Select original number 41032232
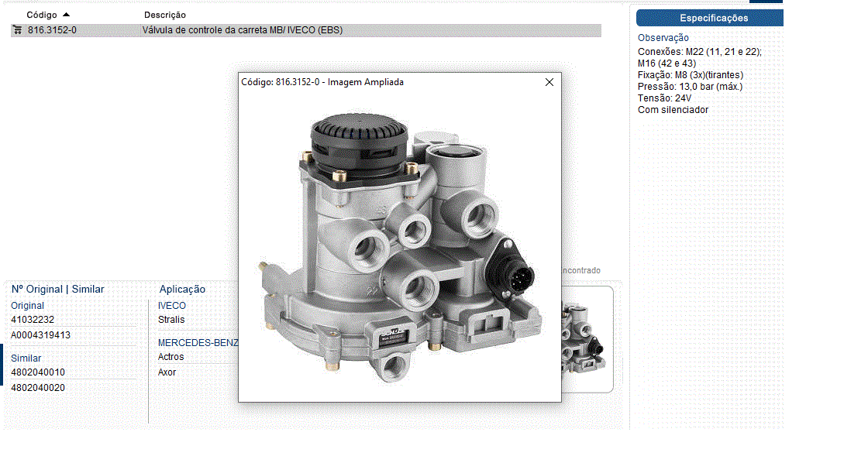The height and width of the screenshot is (463, 868). click(33, 319)
